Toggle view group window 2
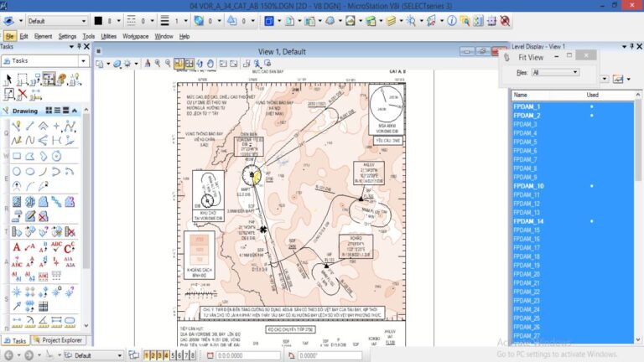Image resolution: width=644 pixels, height=362 pixels. 153,355
